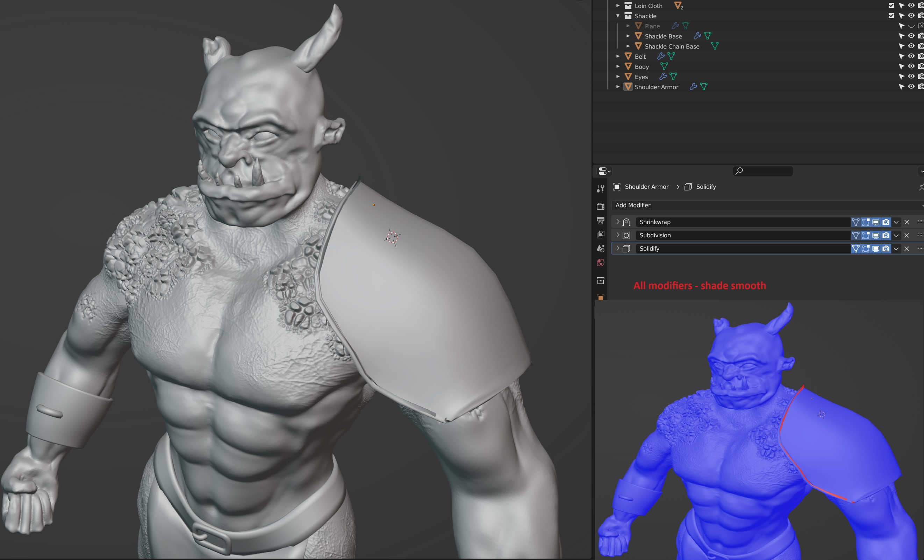This screenshot has width=924, height=560.
Task: Open the Add Modifier menu
Action: pos(768,205)
